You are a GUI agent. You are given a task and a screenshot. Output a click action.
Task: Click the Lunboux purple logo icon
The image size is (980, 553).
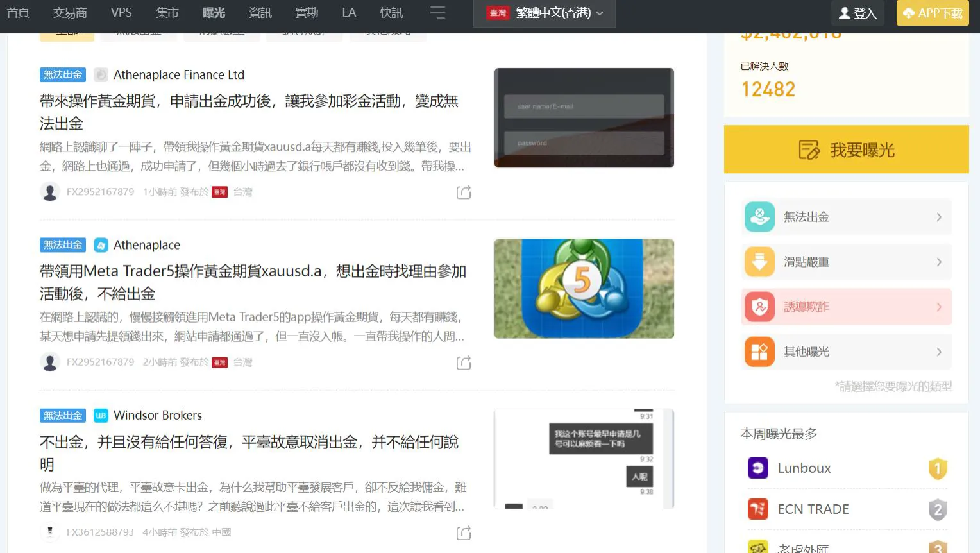pos(758,468)
